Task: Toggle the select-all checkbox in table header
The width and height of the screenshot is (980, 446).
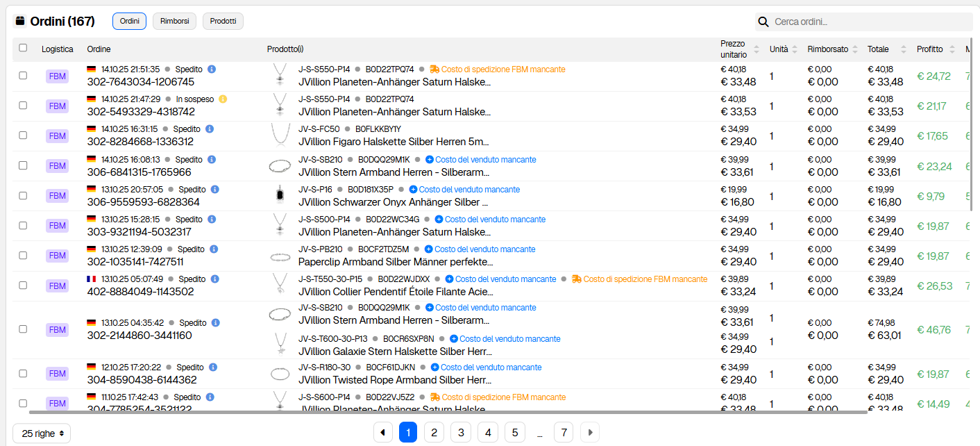Action: (x=23, y=48)
